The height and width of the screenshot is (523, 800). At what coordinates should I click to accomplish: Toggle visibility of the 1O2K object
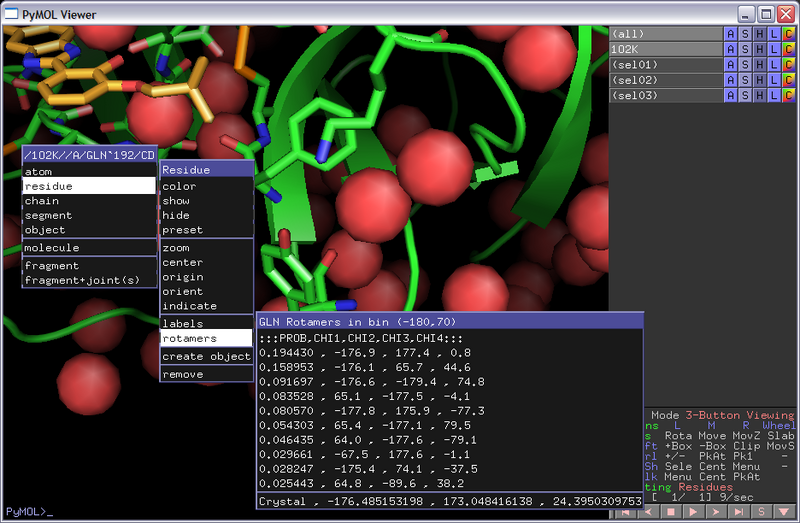pos(665,49)
